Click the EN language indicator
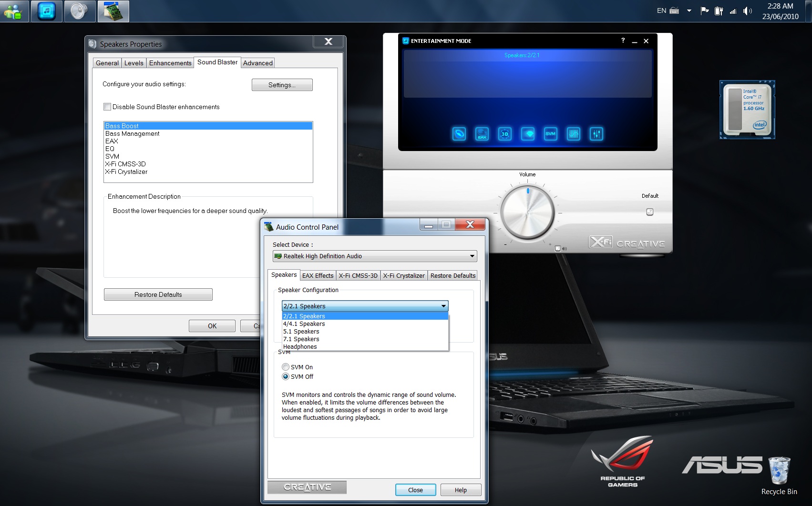The image size is (812, 506). [661, 10]
